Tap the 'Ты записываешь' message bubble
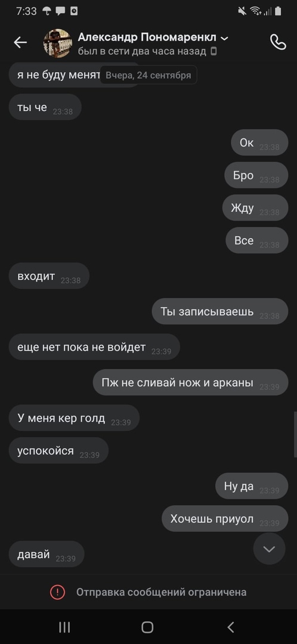Image resolution: width=297 pixels, height=644 pixels. point(220,311)
